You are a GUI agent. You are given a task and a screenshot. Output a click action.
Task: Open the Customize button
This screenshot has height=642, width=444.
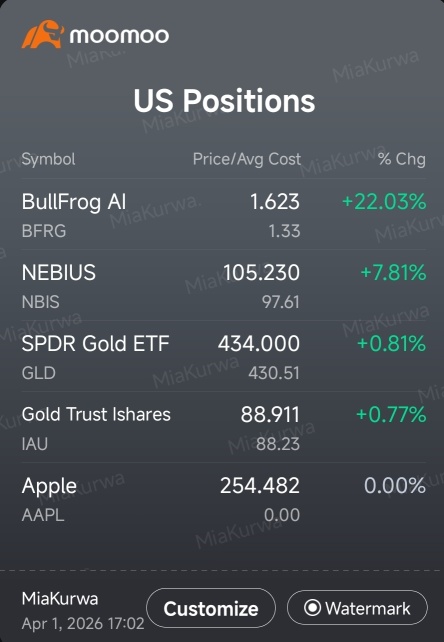click(211, 608)
